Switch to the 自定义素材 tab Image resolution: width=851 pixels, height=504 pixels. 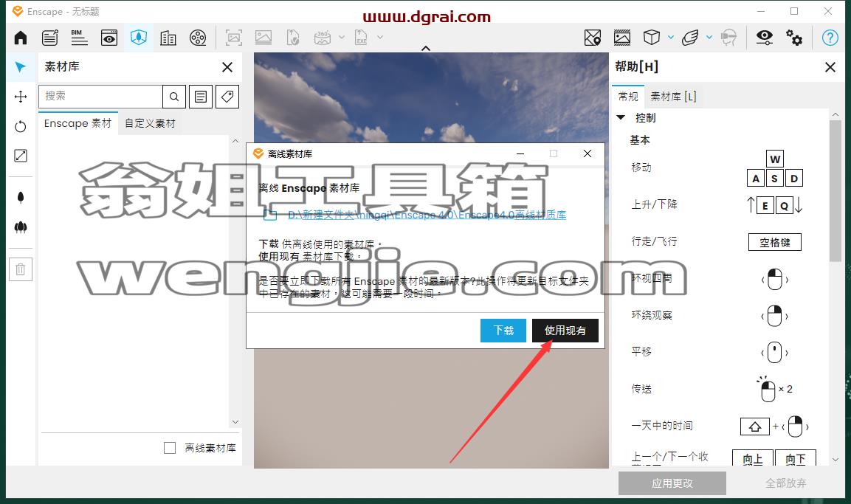(x=151, y=124)
